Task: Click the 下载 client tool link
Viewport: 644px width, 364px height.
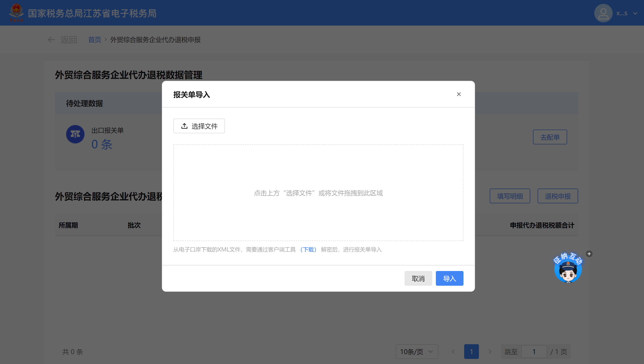Action: coord(308,250)
